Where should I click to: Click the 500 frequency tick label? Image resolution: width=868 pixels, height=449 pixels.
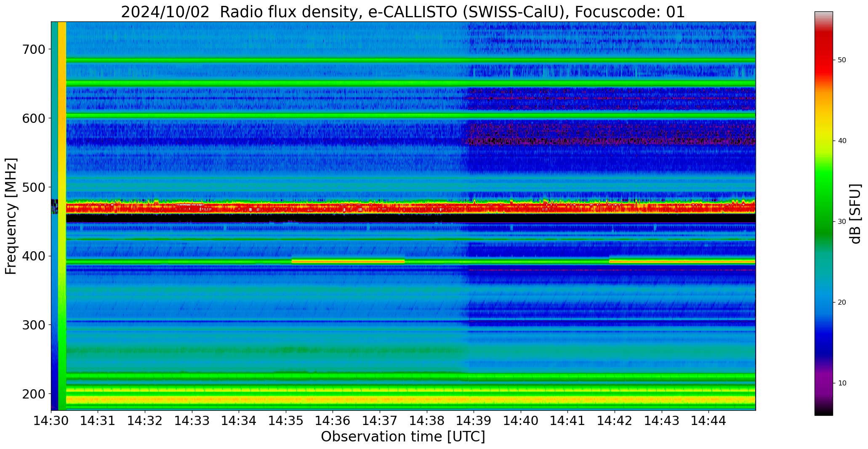click(x=33, y=187)
